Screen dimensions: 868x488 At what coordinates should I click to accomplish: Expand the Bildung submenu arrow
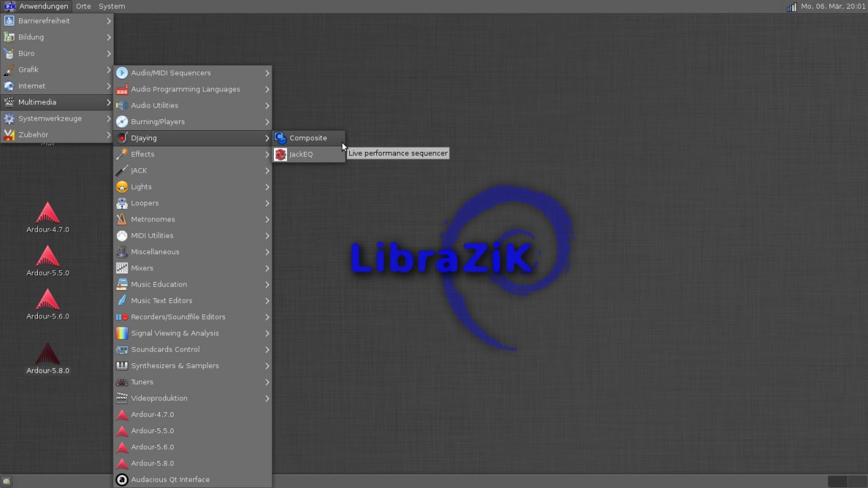(x=108, y=37)
